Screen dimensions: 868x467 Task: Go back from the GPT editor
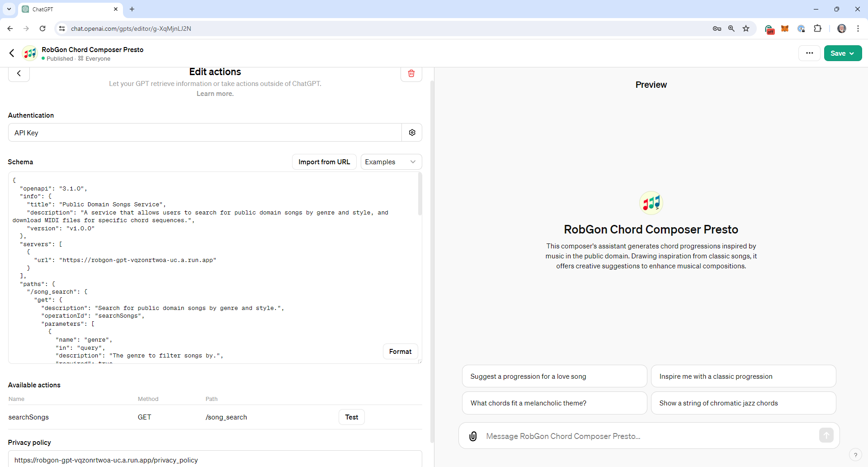pos(12,53)
